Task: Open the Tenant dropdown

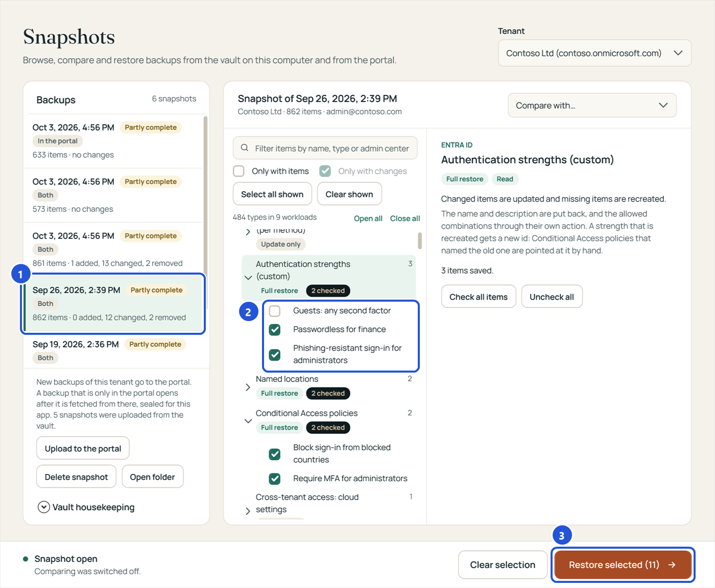Action: click(x=594, y=53)
